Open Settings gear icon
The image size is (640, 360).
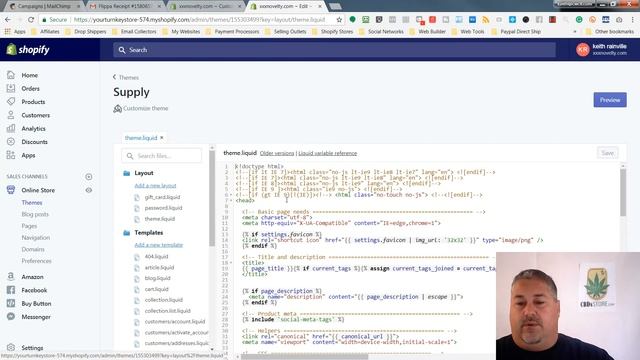(x=11, y=347)
